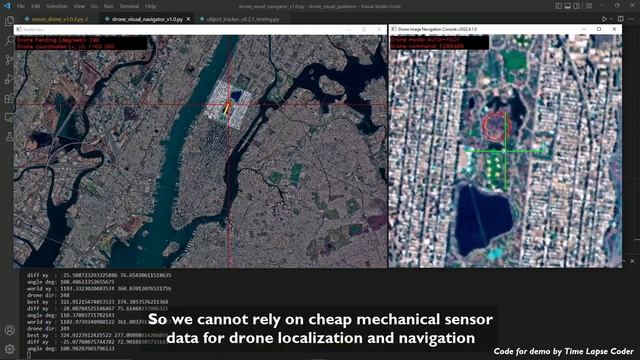
Task: Close the drone_visual_navigator_v1.0.py tab
Action: click(x=188, y=19)
